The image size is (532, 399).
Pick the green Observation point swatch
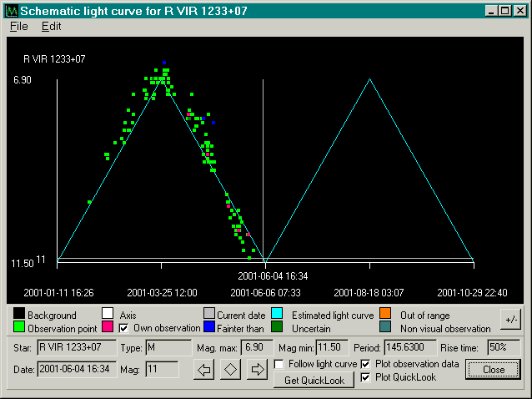tap(19, 326)
